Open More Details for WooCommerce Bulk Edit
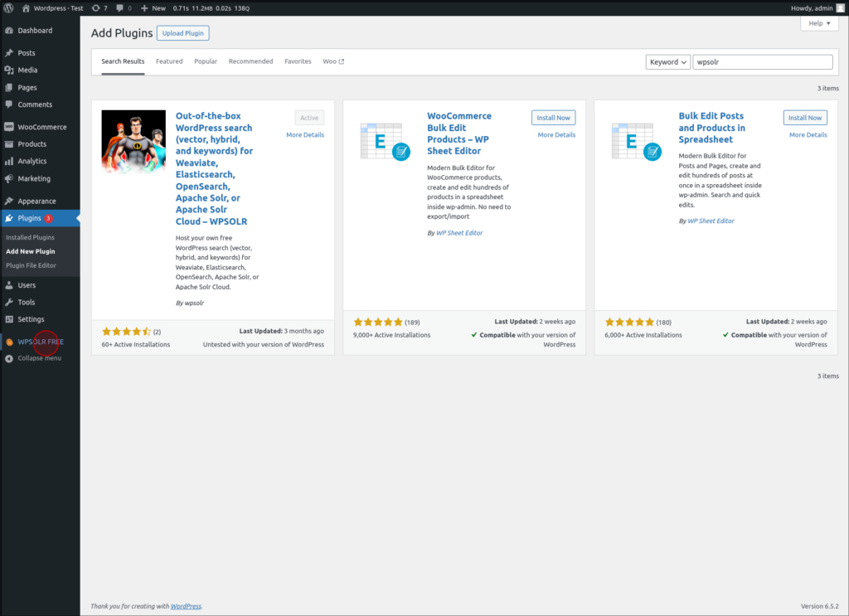This screenshot has height=616, width=849. [x=556, y=135]
